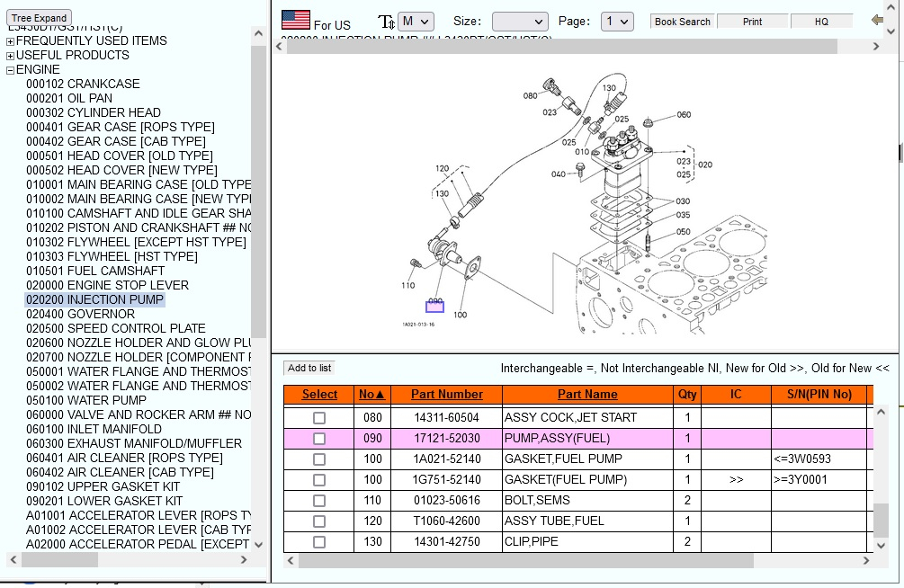Click the back arrow icon beside HQ
904x588 pixels.
[x=878, y=20]
